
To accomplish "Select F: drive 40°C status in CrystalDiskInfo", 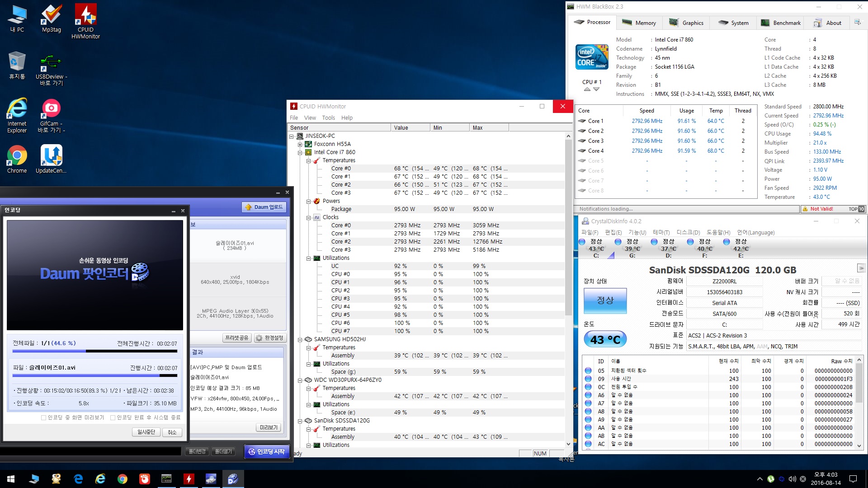I will point(705,248).
